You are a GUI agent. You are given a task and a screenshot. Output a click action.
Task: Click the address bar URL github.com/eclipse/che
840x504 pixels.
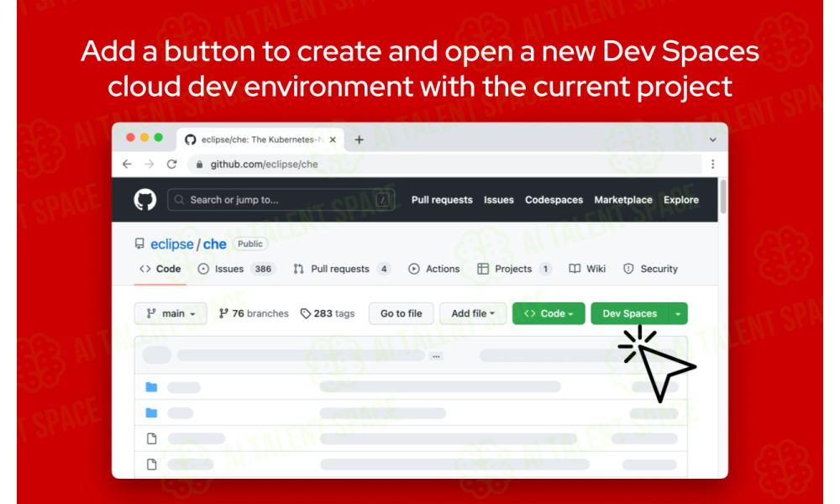point(264,165)
